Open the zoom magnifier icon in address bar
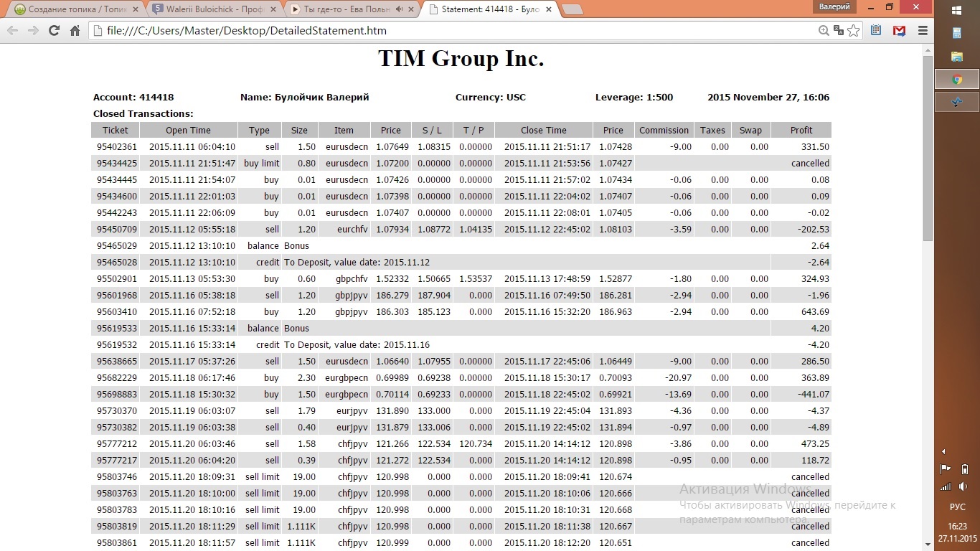 point(824,31)
